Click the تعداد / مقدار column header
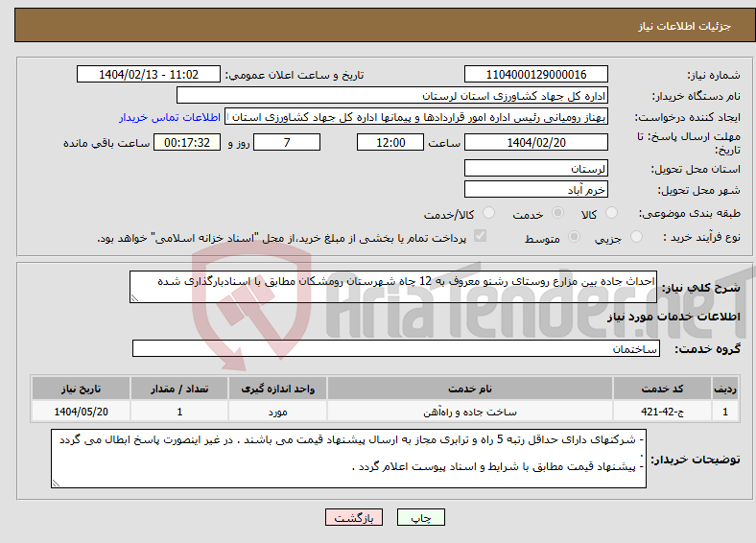The width and height of the screenshot is (756, 543). pyautogui.click(x=179, y=389)
